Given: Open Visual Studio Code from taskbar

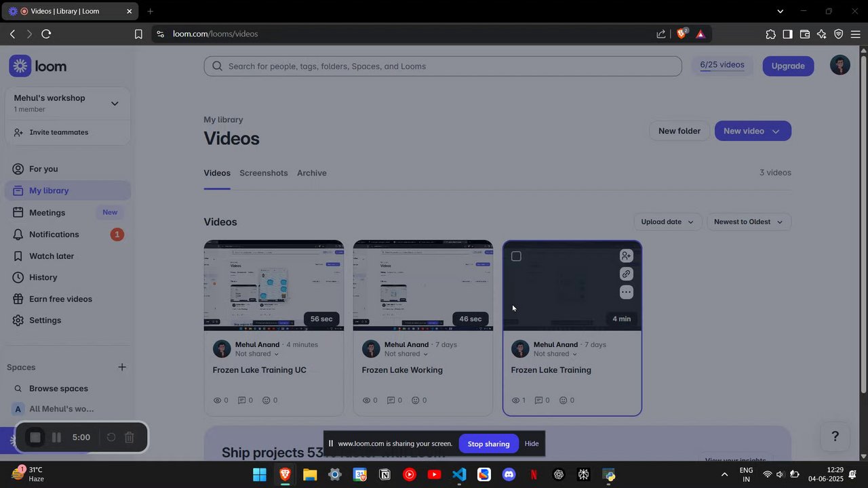Looking at the screenshot, I should 459,474.
